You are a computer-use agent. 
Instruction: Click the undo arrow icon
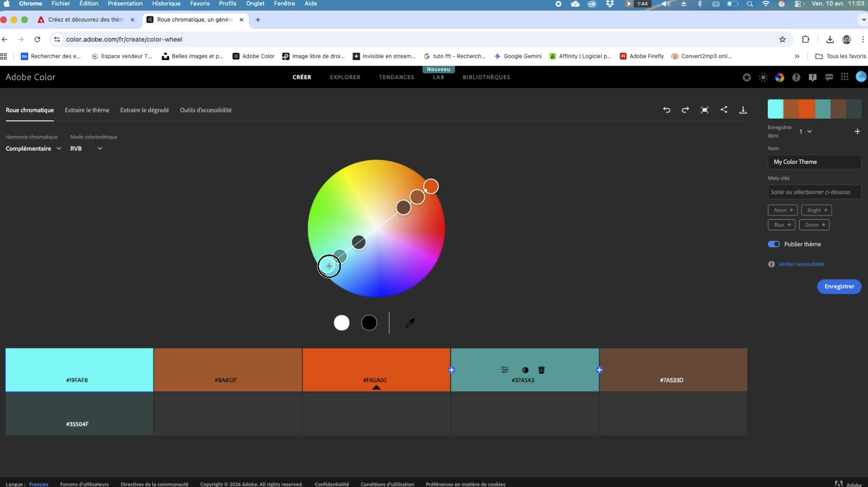tap(667, 110)
